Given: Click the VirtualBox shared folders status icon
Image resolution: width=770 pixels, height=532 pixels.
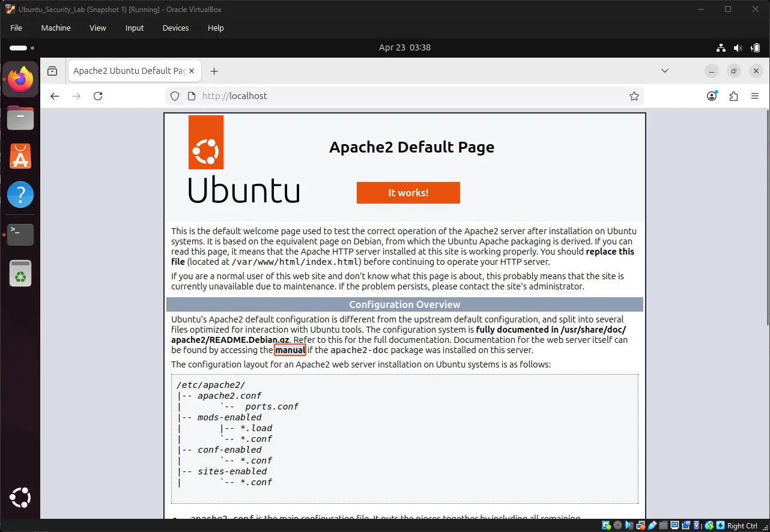Looking at the screenshot, I should tap(663, 525).
